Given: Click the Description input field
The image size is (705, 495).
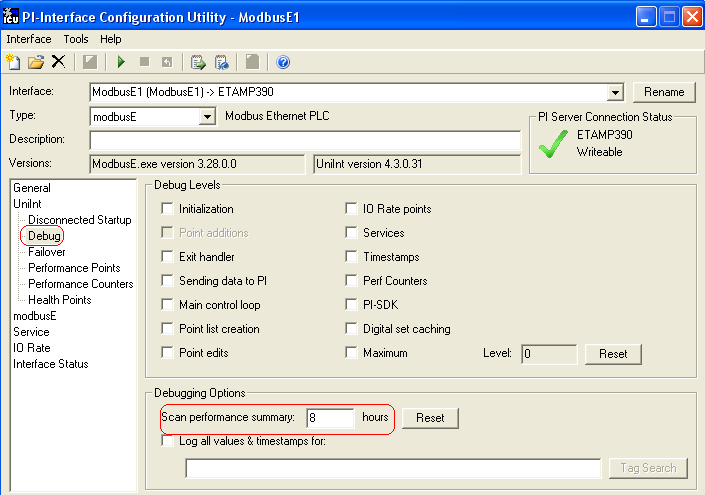Looking at the screenshot, I should click(305, 140).
